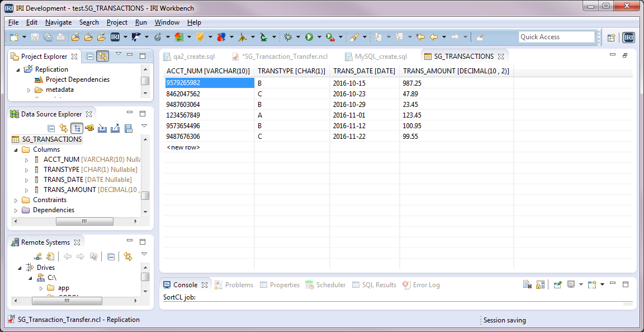Close the SG_TRANSACTIONS editor tab

(x=501, y=57)
